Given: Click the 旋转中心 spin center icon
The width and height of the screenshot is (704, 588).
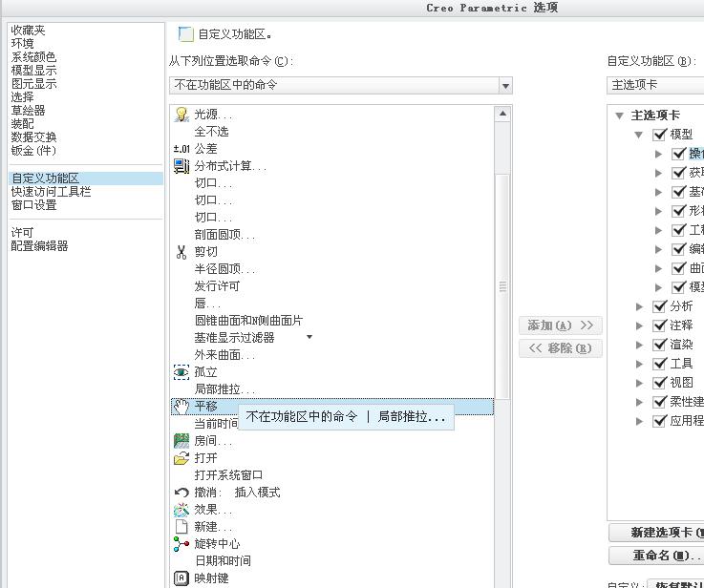Looking at the screenshot, I should [x=181, y=543].
